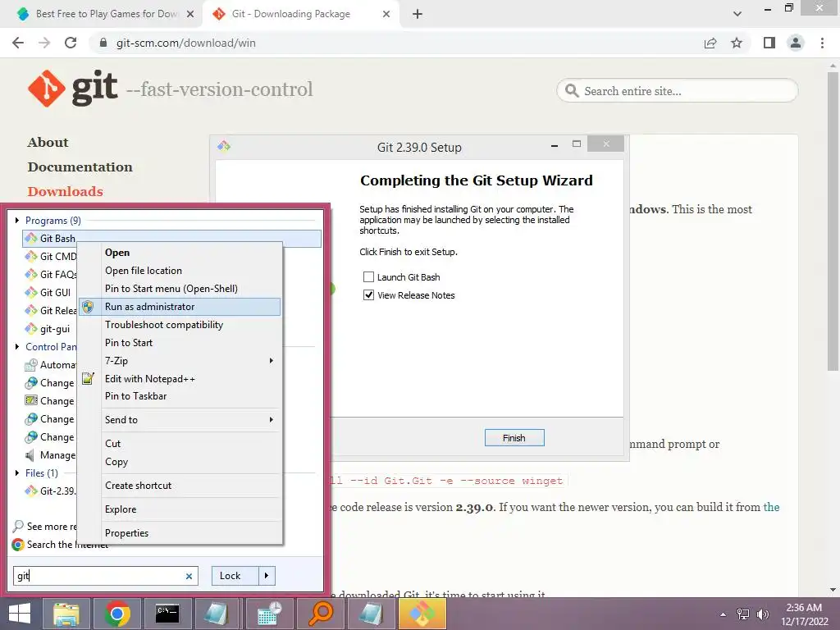Launch Git GUI from the program list
Screen dimensions: 840x630
click(48, 293)
